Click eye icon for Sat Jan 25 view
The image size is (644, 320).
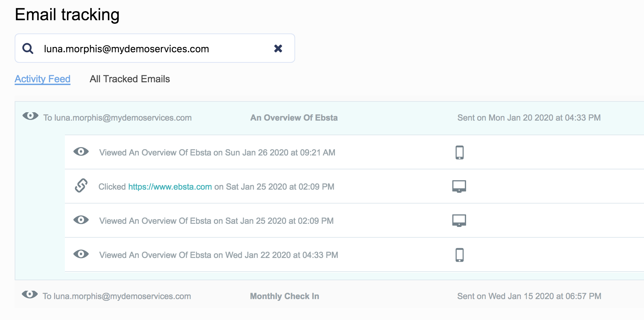(x=81, y=220)
